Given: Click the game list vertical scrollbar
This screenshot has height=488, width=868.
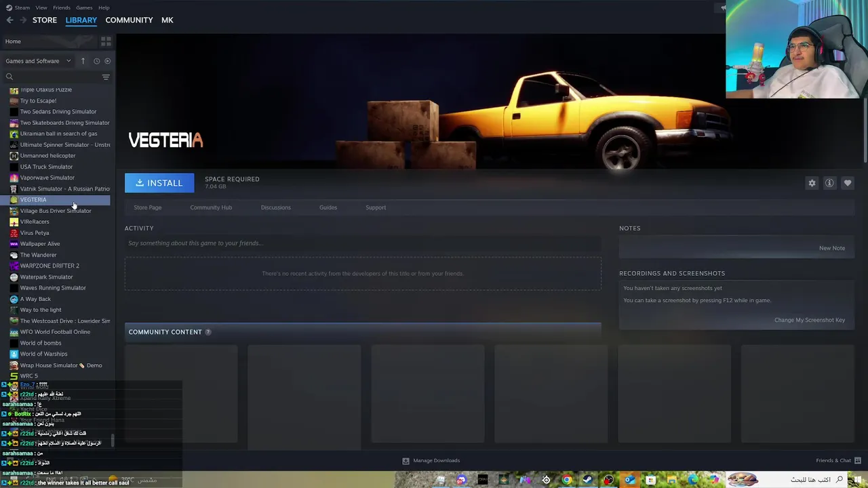Looking at the screenshot, I should [x=113, y=441].
